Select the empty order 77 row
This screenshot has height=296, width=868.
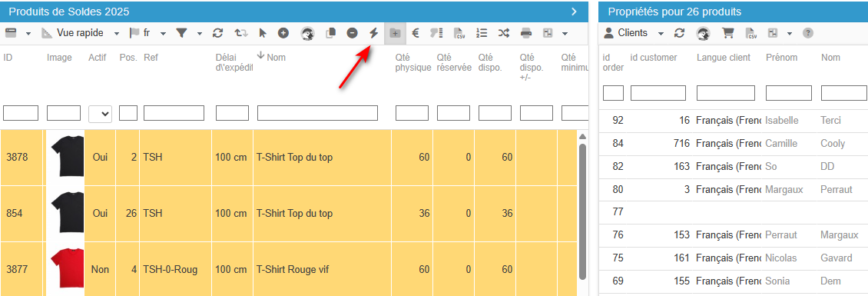[x=734, y=212]
